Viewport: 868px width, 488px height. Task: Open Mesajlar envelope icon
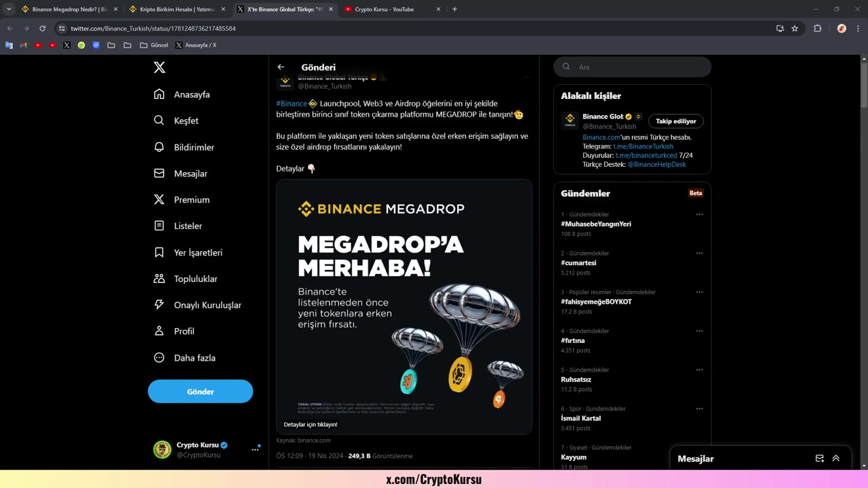[x=159, y=174]
